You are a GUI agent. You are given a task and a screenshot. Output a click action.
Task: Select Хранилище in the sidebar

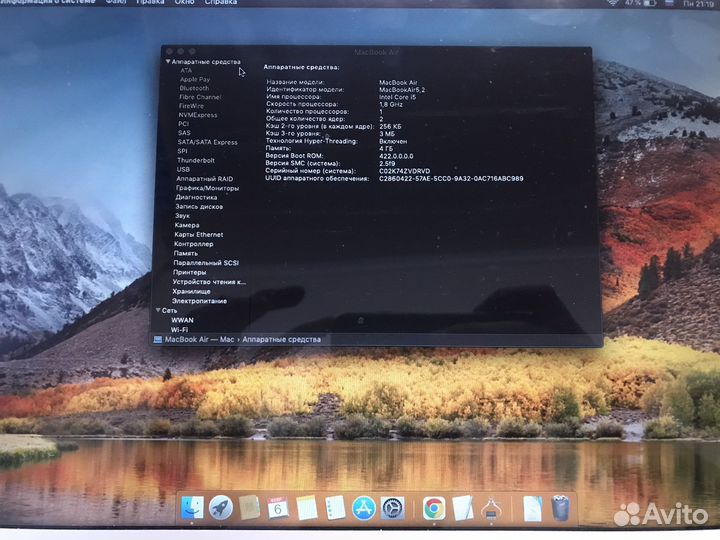click(191, 291)
